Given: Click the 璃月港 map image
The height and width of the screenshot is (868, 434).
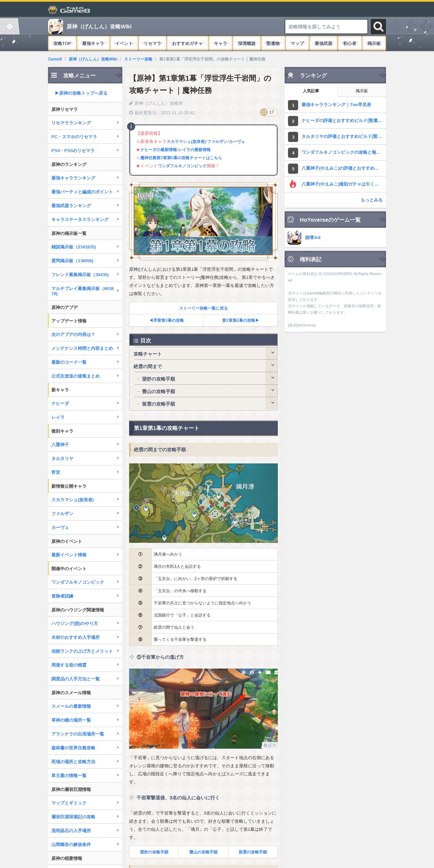Looking at the screenshot, I should click(203, 503).
